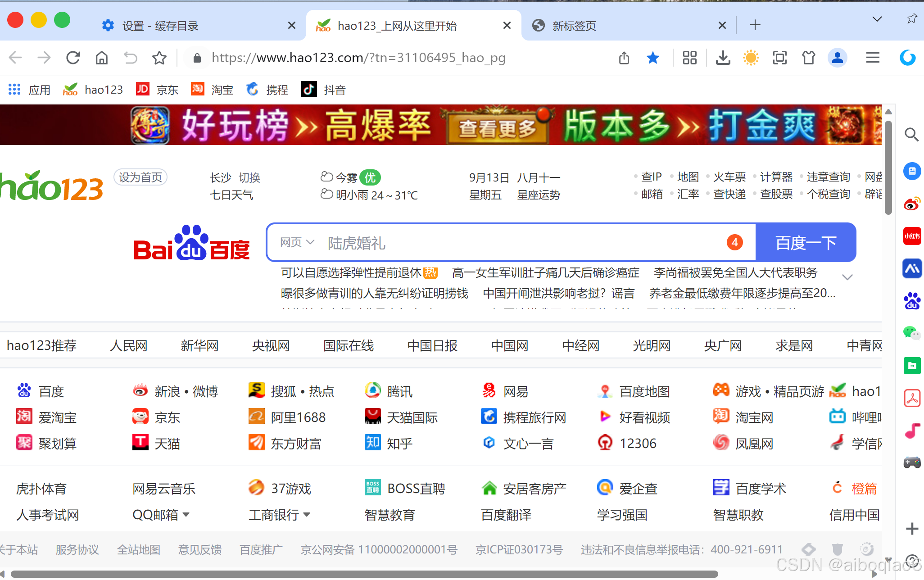
Task: Expand the hot news list chevron
Action: point(847,277)
